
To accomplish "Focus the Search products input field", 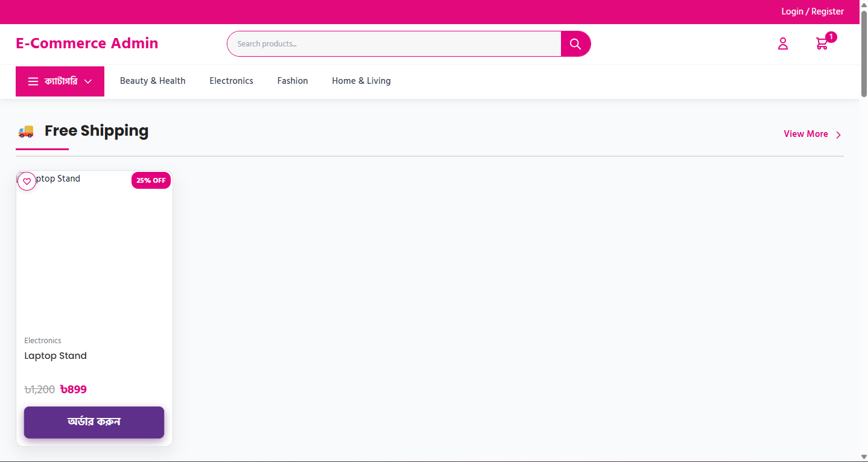I will point(395,44).
